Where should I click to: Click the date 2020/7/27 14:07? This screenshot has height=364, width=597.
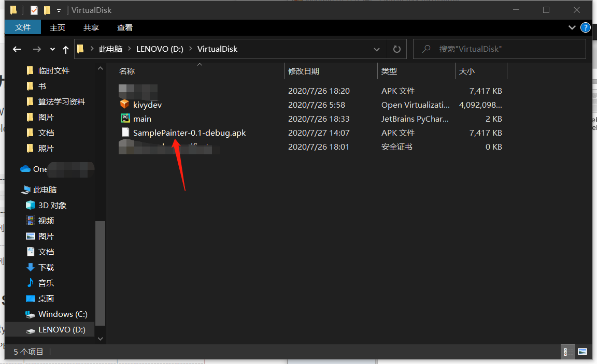pos(319,133)
